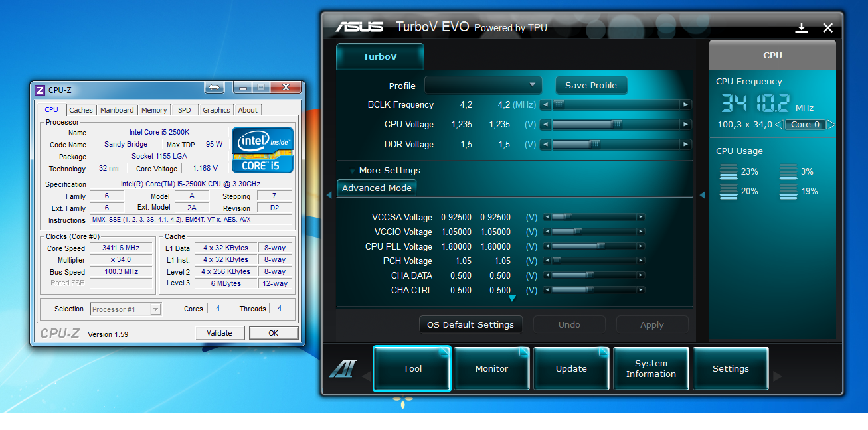This screenshot has height=430, width=868.
Task: Click OK in CPU-Z window
Action: click(273, 333)
